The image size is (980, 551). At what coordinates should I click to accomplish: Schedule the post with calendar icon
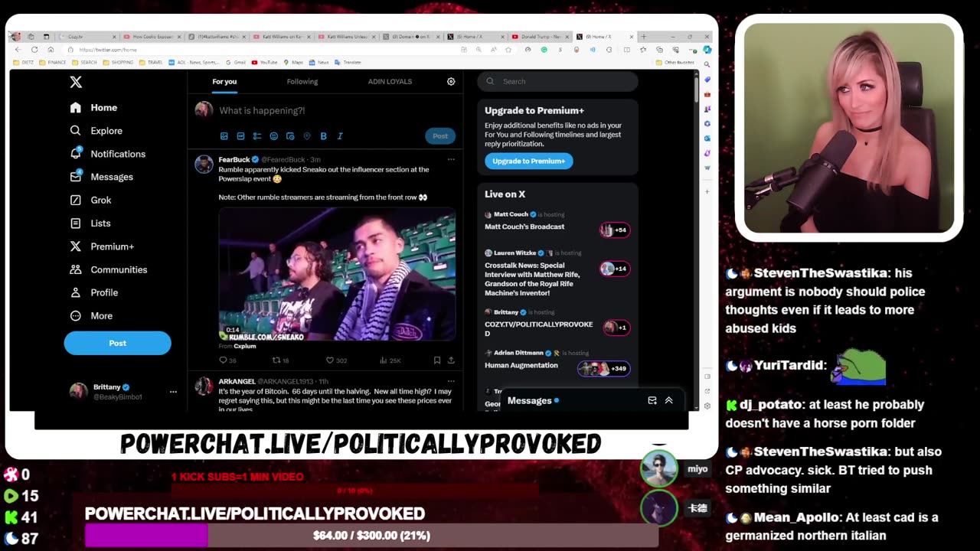[x=290, y=136]
